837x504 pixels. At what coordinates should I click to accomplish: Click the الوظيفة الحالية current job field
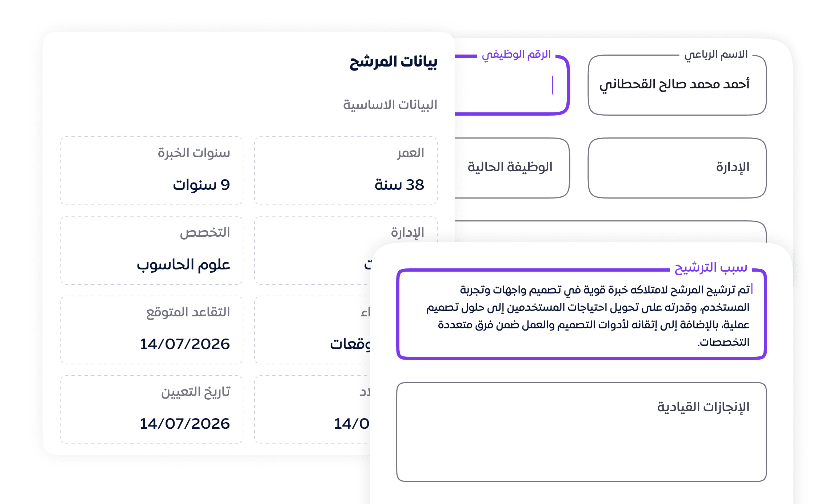[x=512, y=168]
